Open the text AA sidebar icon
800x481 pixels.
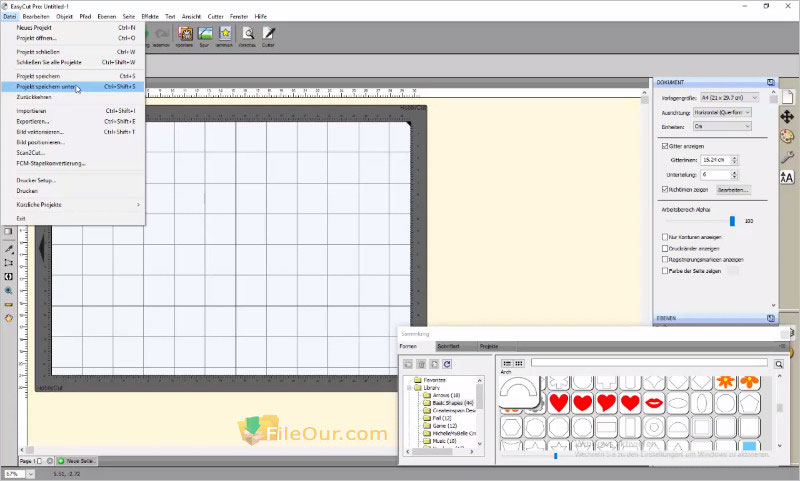tap(787, 177)
